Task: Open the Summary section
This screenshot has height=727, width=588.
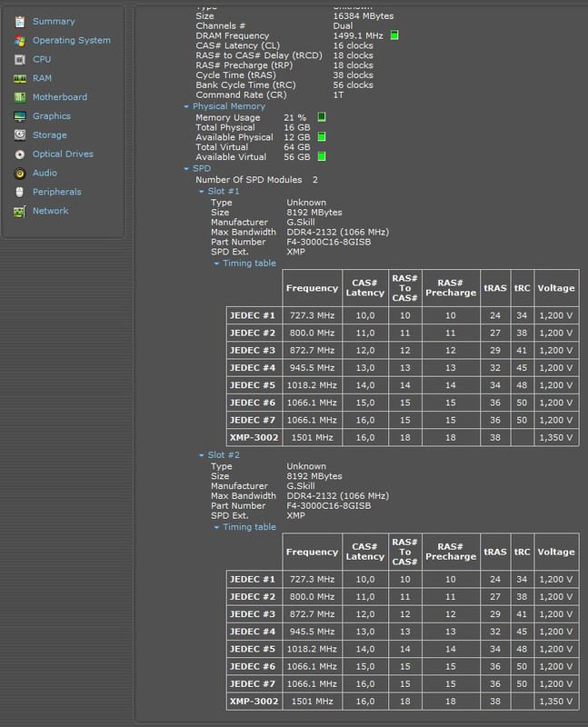Action: click(x=54, y=21)
